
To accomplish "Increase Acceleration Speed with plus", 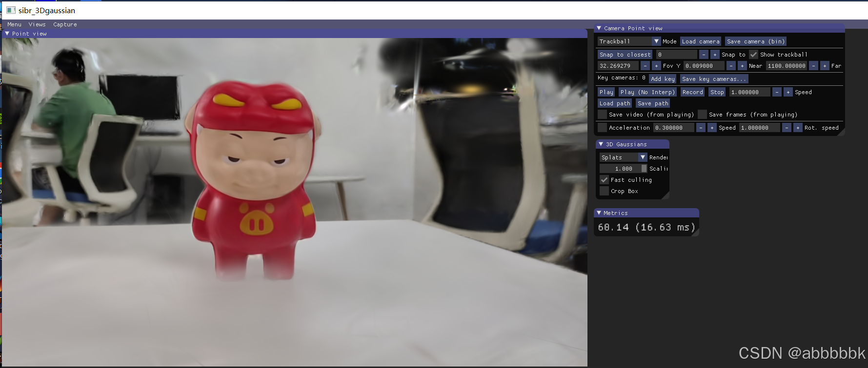I will point(712,128).
